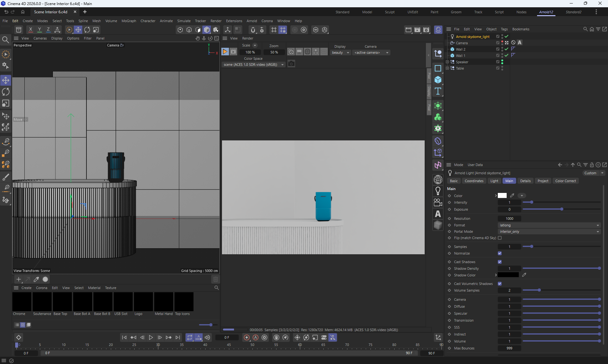The height and width of the screenshot is (364, 608).
Task: Click the render snapshot camera icon
Action: coord(291,64)
